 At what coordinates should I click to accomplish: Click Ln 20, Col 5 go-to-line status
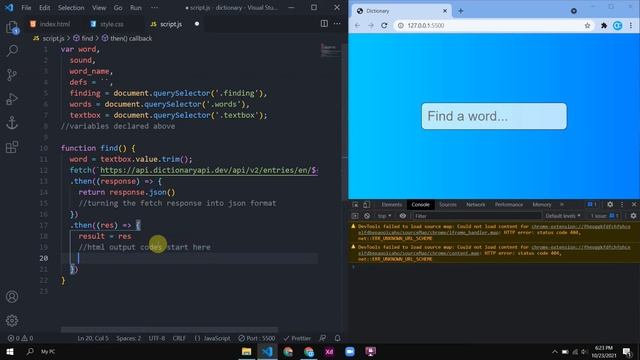pyautogui.click(x=93, y=338)
